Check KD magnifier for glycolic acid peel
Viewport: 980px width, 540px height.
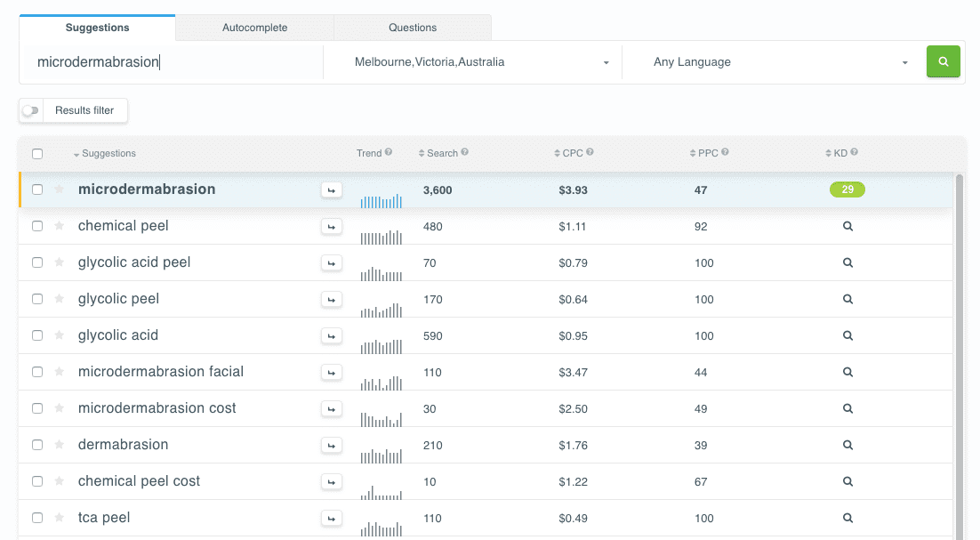[847, 262]
